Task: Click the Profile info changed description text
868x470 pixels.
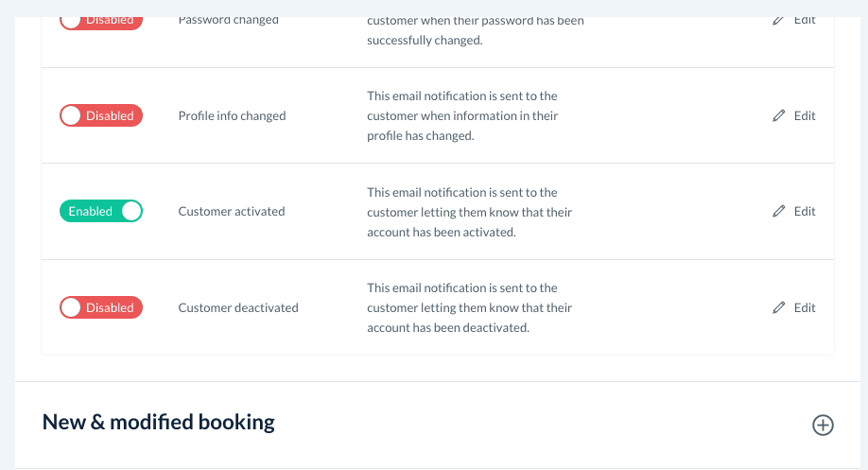Action: tap(462, 115)
